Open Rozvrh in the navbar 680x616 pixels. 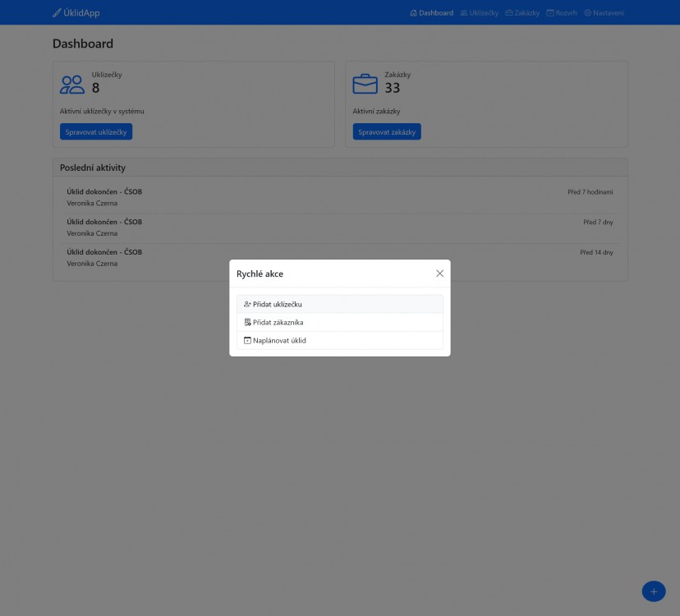point(562,13)
